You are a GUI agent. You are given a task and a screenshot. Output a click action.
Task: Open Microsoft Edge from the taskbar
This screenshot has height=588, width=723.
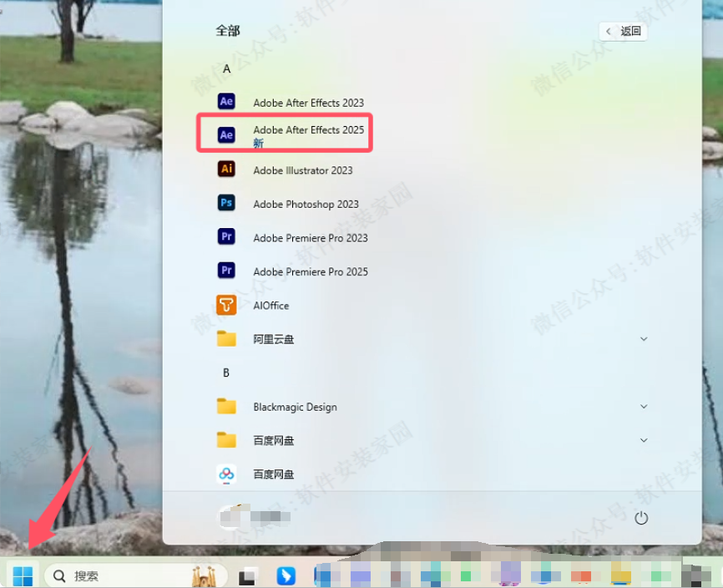[286, 576]
